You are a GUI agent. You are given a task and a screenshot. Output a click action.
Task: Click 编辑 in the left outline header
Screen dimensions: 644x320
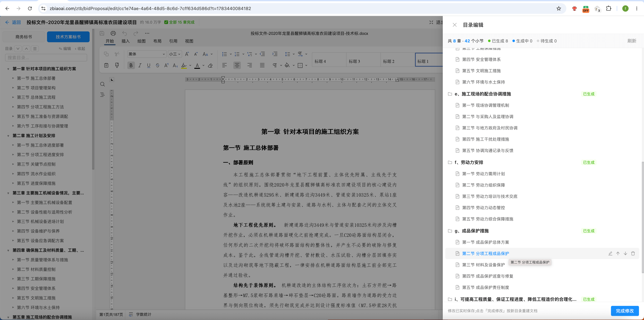(65, 49)
